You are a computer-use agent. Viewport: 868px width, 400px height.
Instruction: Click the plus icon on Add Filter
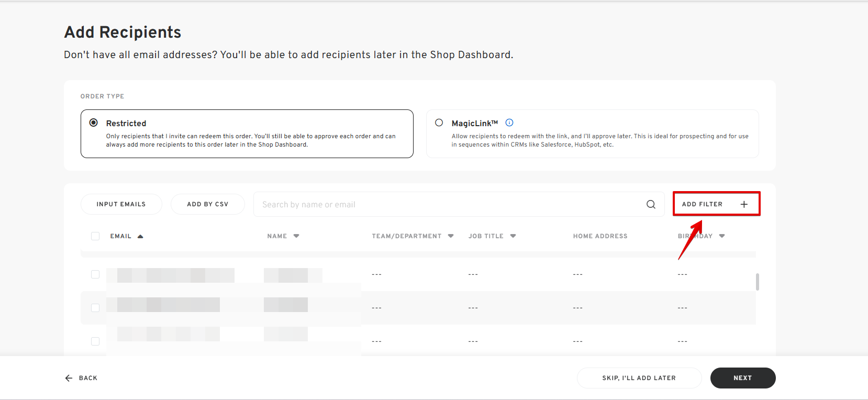pyautogui.click(x=744, y=204)
